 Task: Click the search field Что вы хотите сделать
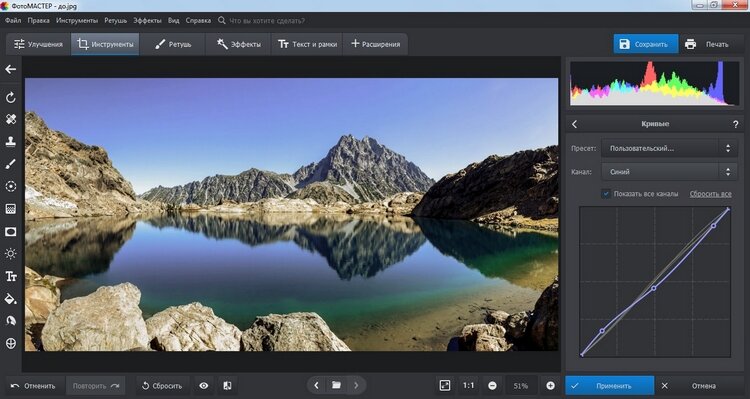click(x=267, y=21)
